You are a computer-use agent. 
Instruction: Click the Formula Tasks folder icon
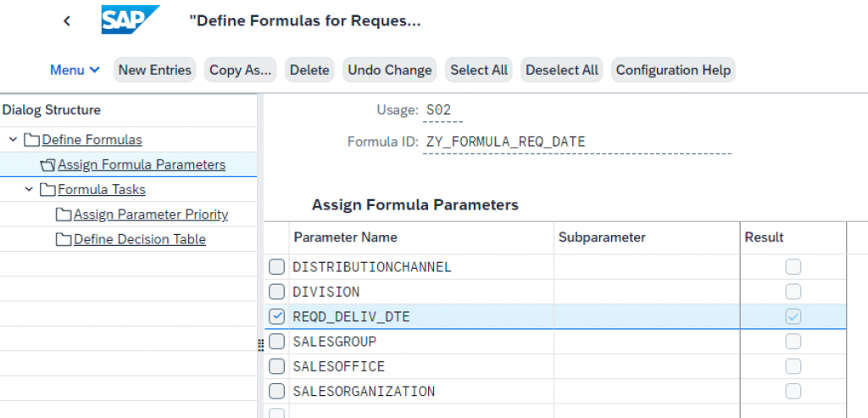(x=47, y=190)
